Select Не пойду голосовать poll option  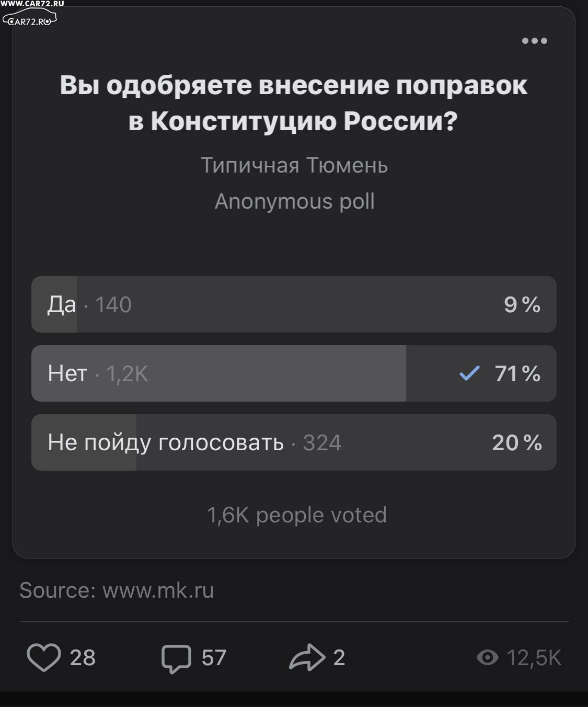[294, 442]
